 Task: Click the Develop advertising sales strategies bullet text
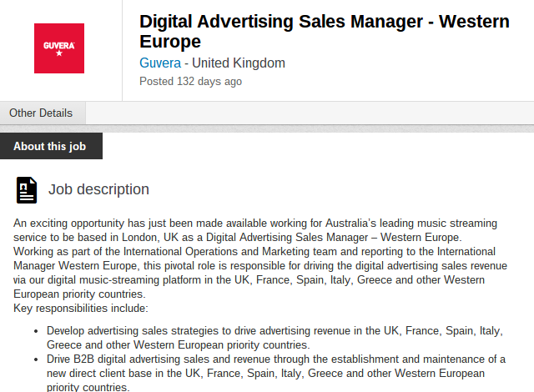[x=275, y=338]
